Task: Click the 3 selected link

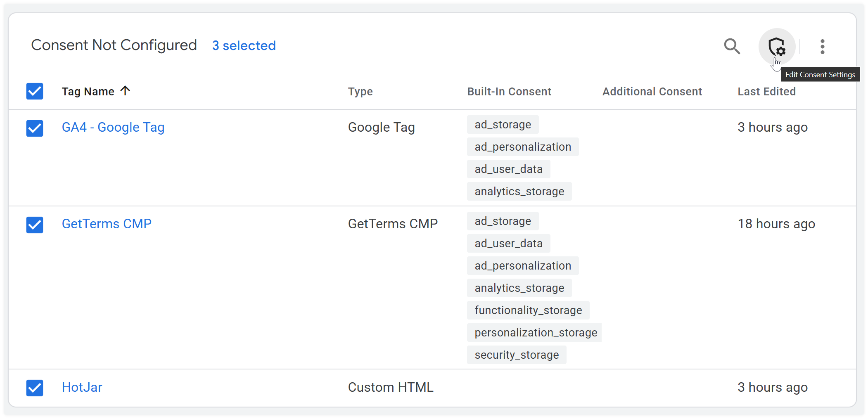Action: tap(244, 45)
